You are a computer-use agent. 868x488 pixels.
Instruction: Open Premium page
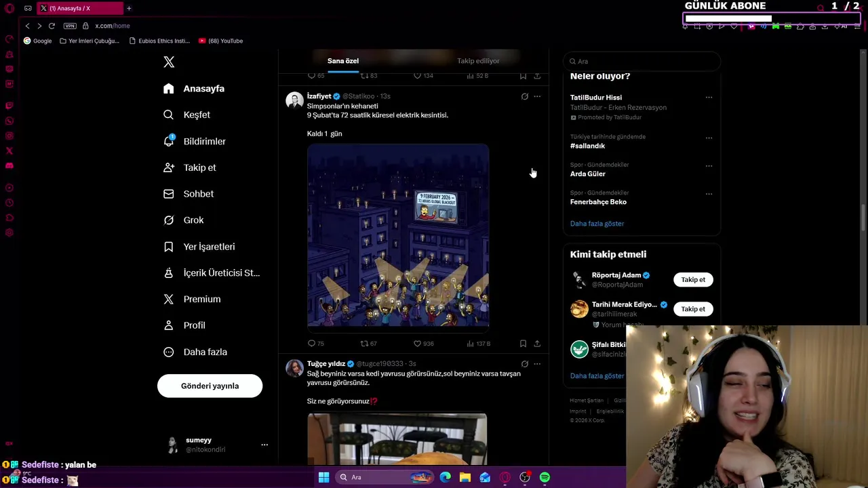point(193,299)
